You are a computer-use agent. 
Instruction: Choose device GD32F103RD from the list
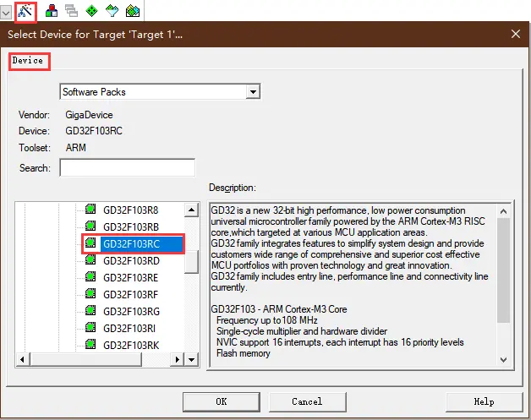click(131, 260)
